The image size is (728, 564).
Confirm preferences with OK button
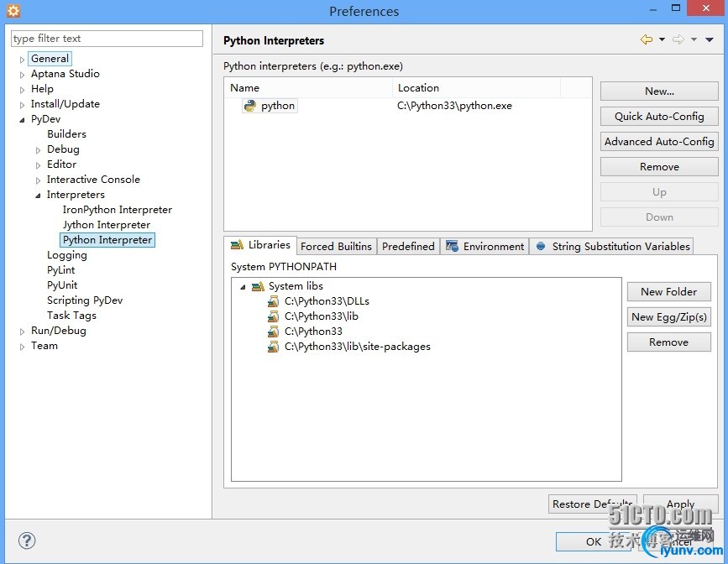coord(593,541)
